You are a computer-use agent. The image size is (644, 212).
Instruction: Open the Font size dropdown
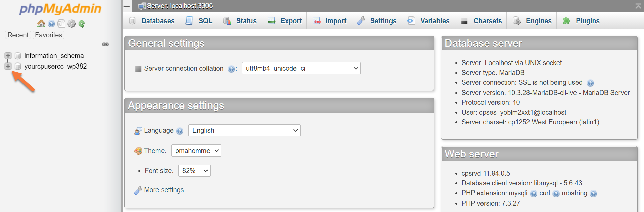(194, 171)
